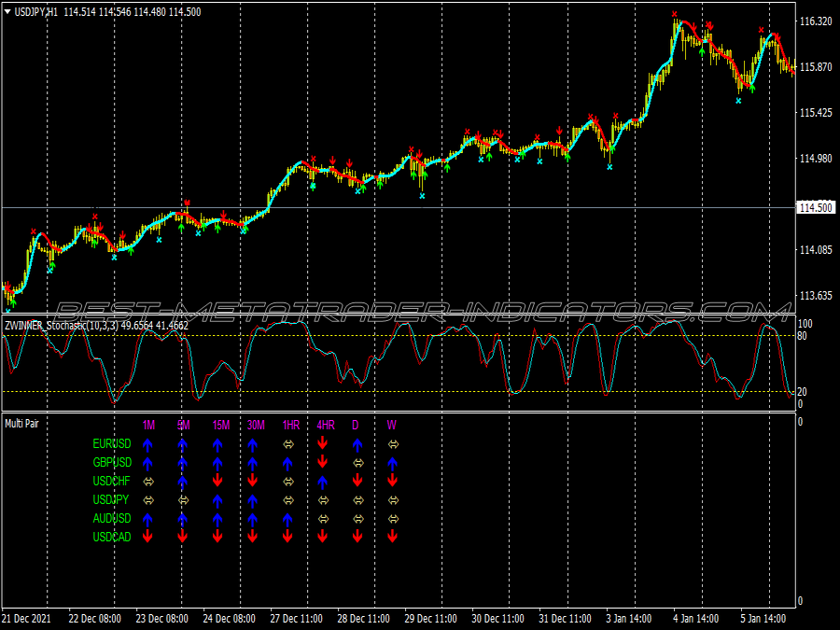Click EURUSD 1HR sideways arrow
Screen dimensions: 840x630
click(x=288, y=444)
